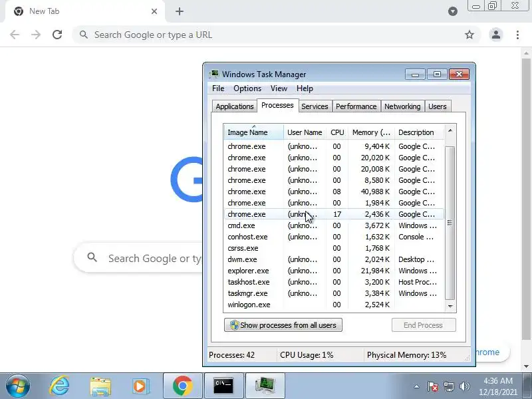
Task: Switch to the Users tab
Action: [438, 106]
